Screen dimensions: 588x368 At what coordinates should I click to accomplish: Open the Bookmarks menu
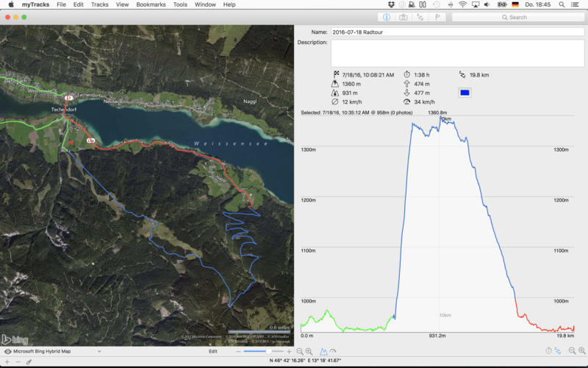(151, 4)
